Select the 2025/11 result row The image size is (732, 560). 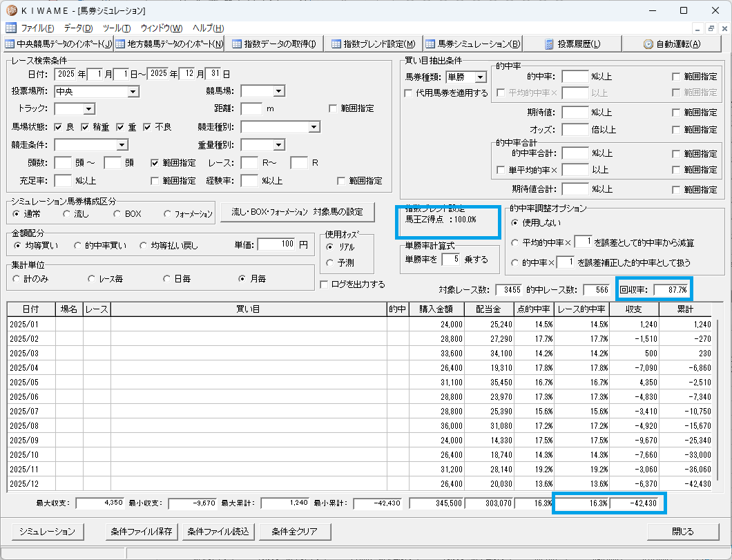(360, 469)
